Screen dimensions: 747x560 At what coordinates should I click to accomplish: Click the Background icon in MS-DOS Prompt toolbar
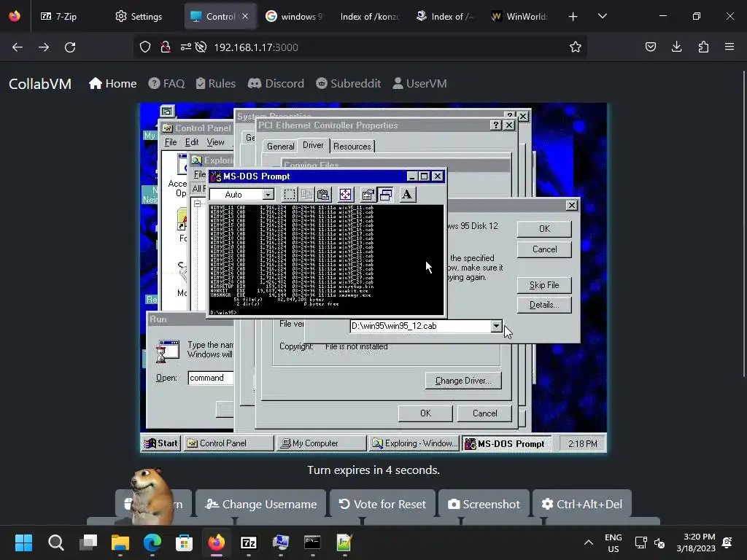[385, 194]
